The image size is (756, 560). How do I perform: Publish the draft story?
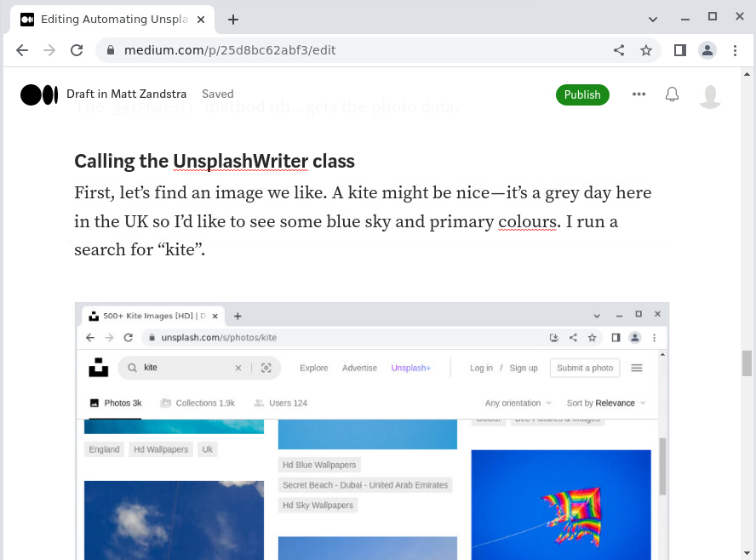click(x=582, y=94)
